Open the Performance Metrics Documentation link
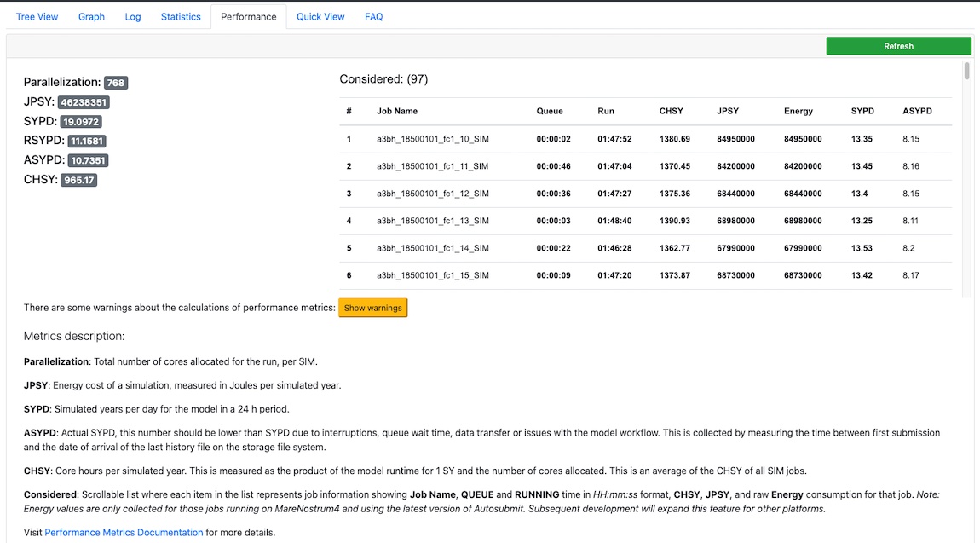 [x=124, y=533]
